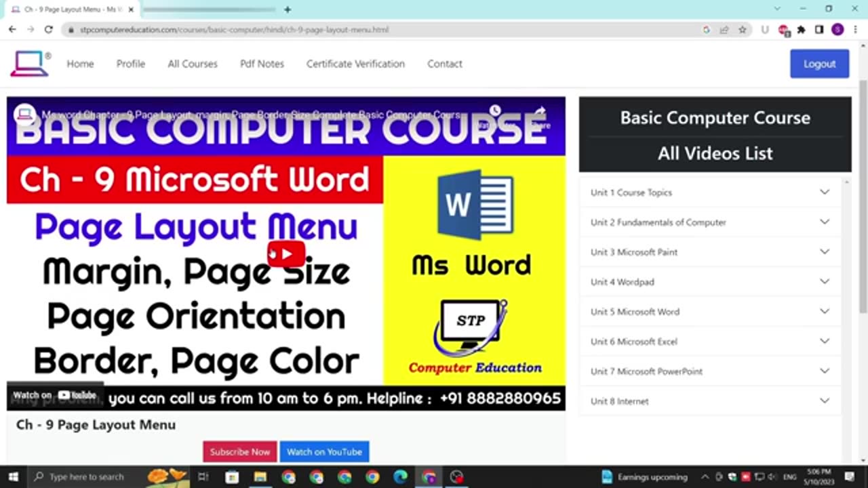The height and width of the screenshot is (488, 868).
Task: Open the tab search chevron in title bar
Action: click(x=777, y=9)
